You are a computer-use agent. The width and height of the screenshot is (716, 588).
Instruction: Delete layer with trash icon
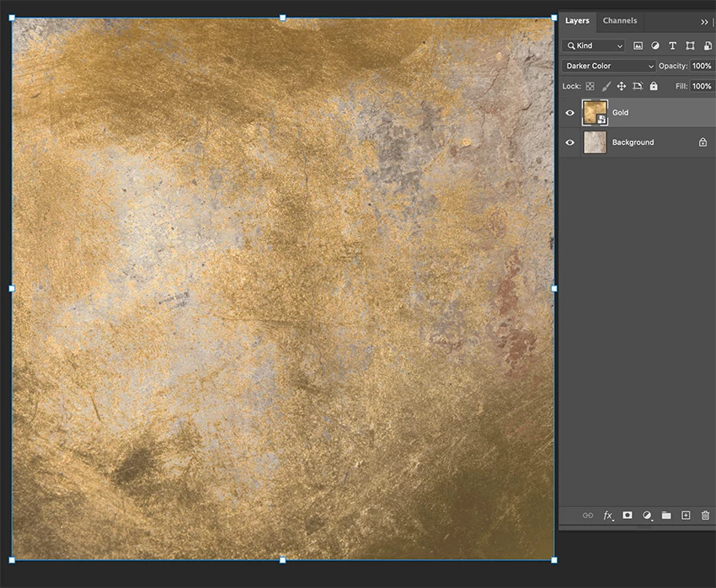click(x=706, y=516)
